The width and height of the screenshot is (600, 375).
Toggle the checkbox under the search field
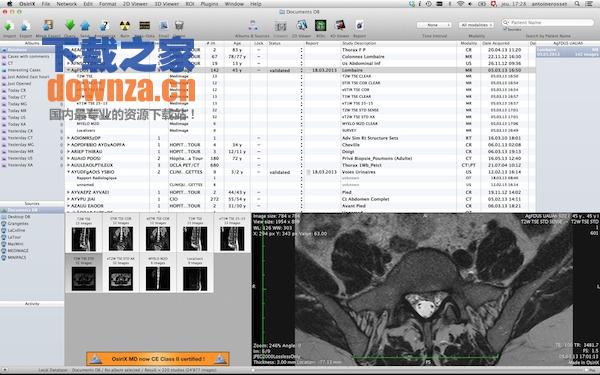[505, 29]
